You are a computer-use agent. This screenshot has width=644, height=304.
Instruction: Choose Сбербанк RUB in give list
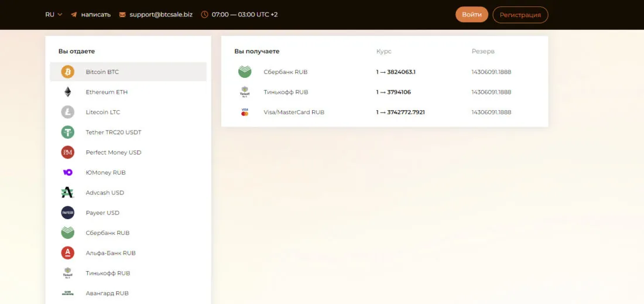(107, 233)
